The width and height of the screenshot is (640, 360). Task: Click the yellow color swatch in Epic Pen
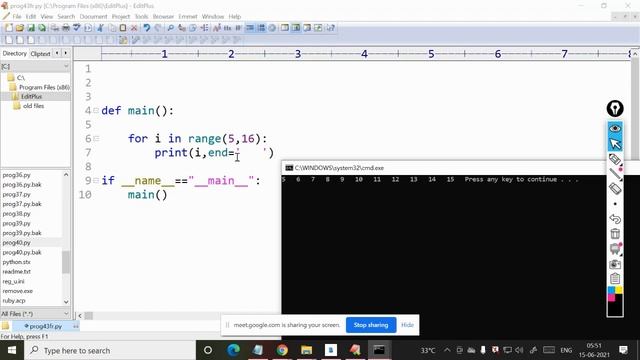pos(619,290)
